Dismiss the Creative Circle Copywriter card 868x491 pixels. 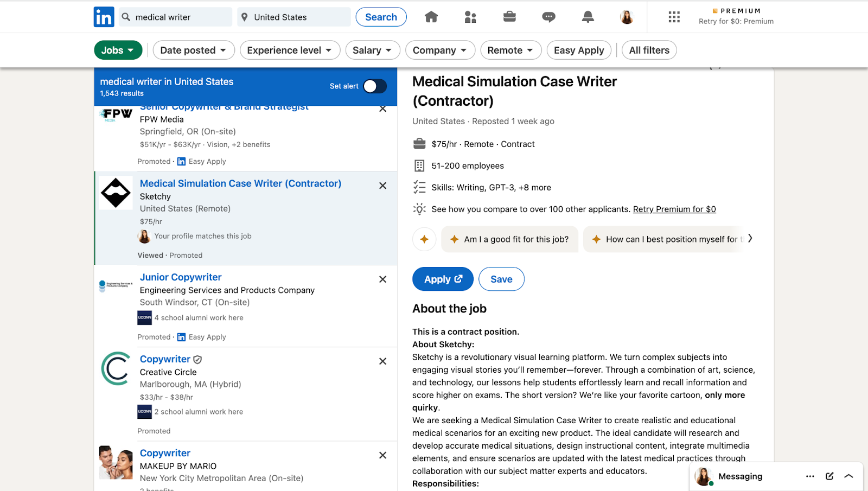[382, 361]
